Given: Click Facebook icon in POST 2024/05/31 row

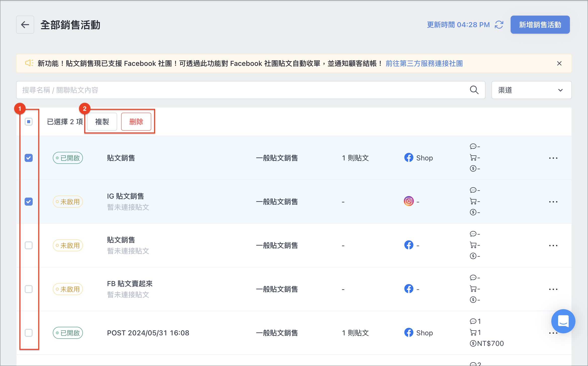Looking at the screenshot, I should tap(409, 332).
